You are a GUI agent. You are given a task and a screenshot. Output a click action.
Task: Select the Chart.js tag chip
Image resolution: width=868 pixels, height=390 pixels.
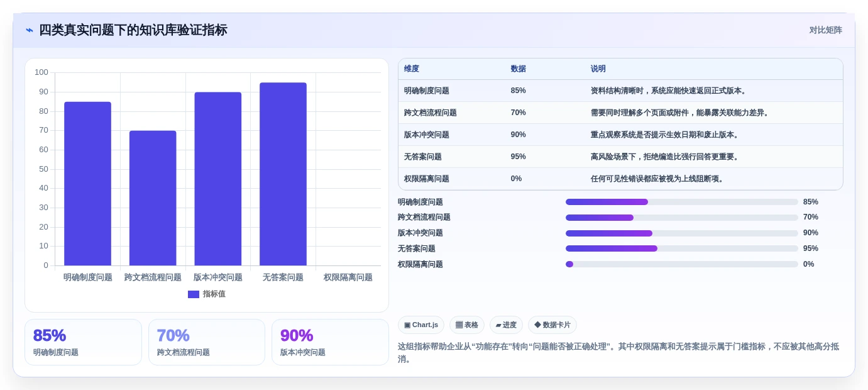tap(421, 325)
